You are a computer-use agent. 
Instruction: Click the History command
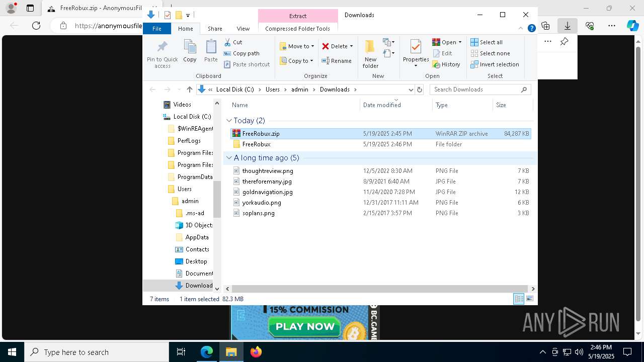446,64
